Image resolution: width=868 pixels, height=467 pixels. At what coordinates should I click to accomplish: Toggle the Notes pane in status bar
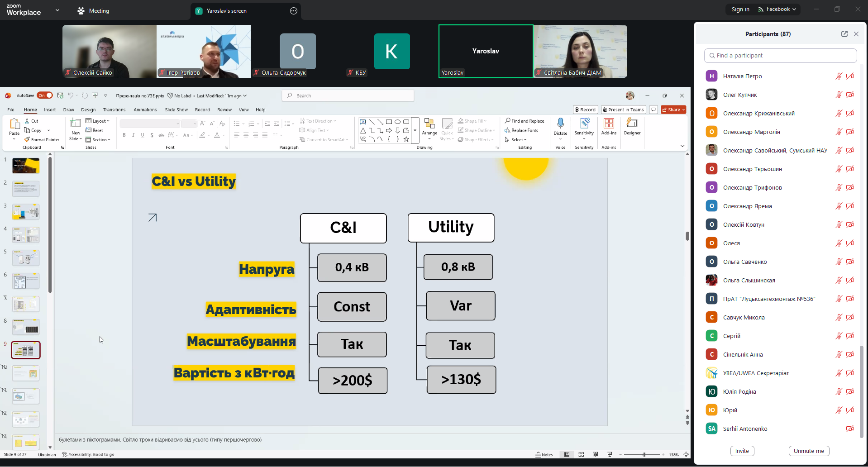544,454
